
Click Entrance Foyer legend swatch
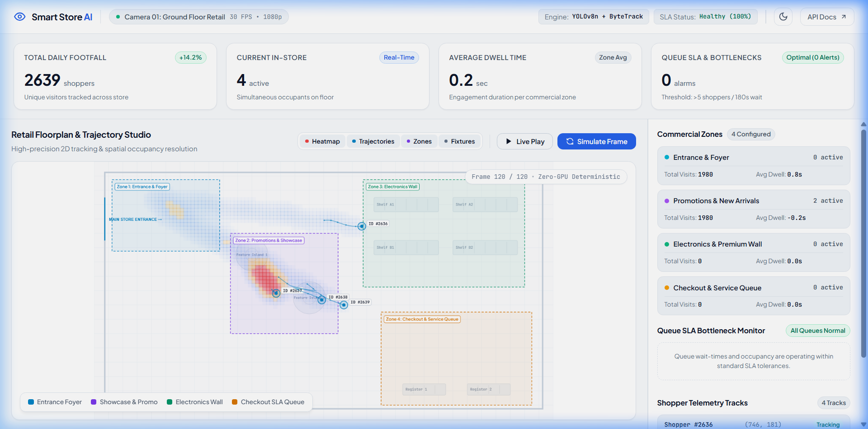pyautogui.click(x=31, y=402)
